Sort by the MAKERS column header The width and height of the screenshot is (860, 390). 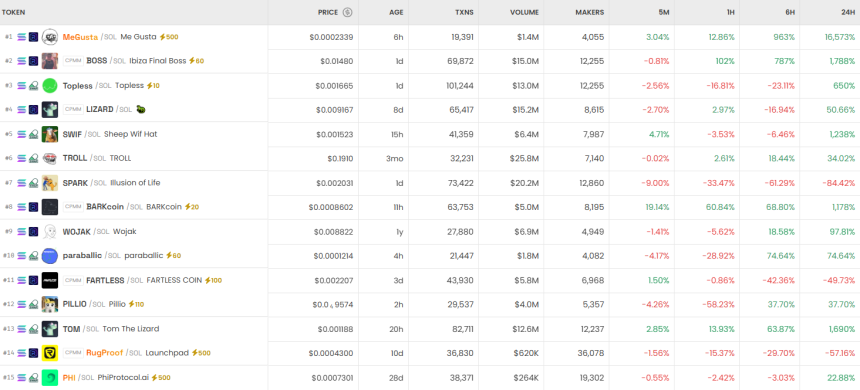(590, 12)
